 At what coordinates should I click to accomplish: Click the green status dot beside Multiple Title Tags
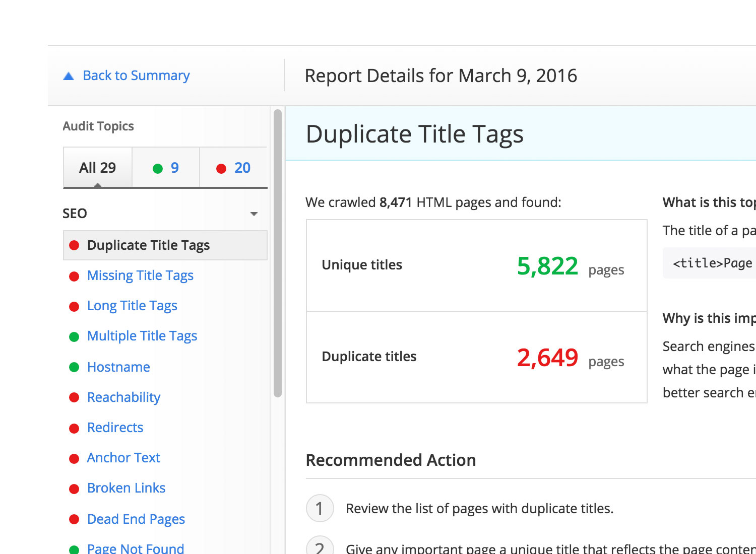(74, 337)
